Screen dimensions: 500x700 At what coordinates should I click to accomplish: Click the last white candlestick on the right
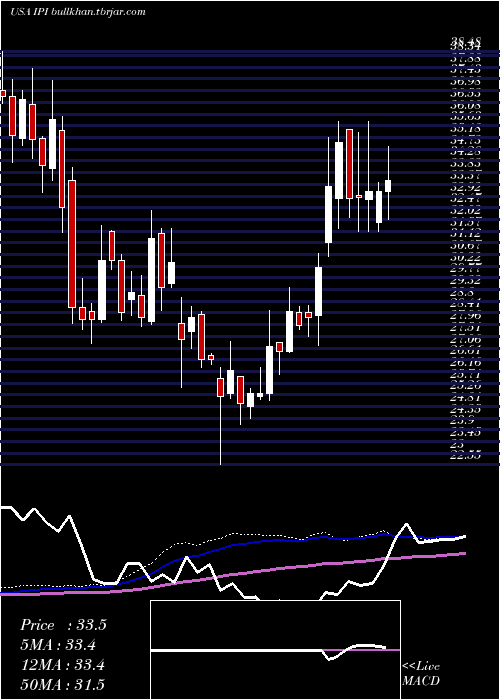(x=388, y=186)
